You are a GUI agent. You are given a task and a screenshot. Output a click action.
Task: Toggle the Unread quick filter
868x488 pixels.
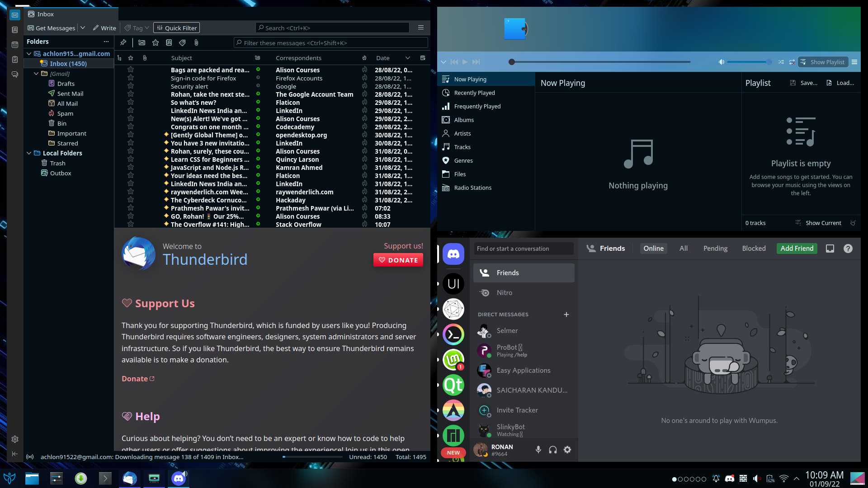click(142, 42)
